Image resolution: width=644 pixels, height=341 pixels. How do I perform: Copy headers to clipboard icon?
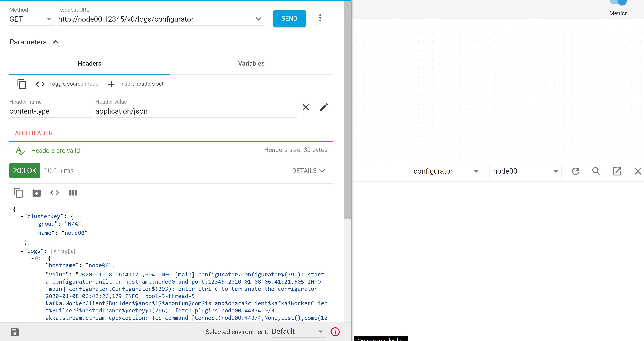[22, 84]
